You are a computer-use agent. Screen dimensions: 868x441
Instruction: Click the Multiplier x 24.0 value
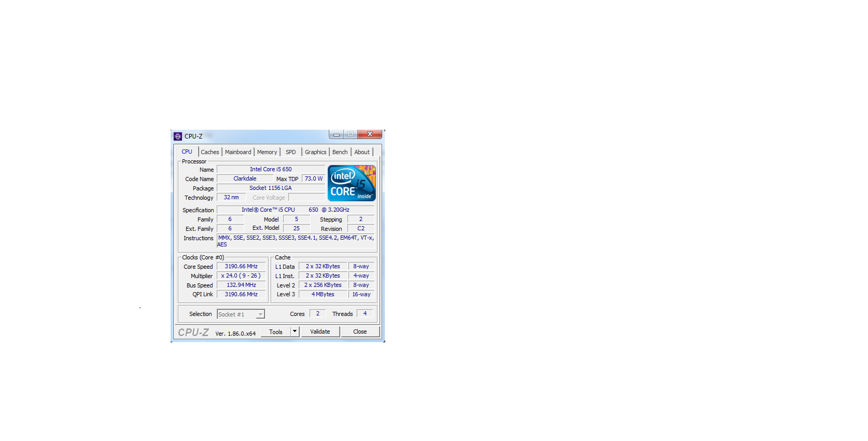pos(241,275)
